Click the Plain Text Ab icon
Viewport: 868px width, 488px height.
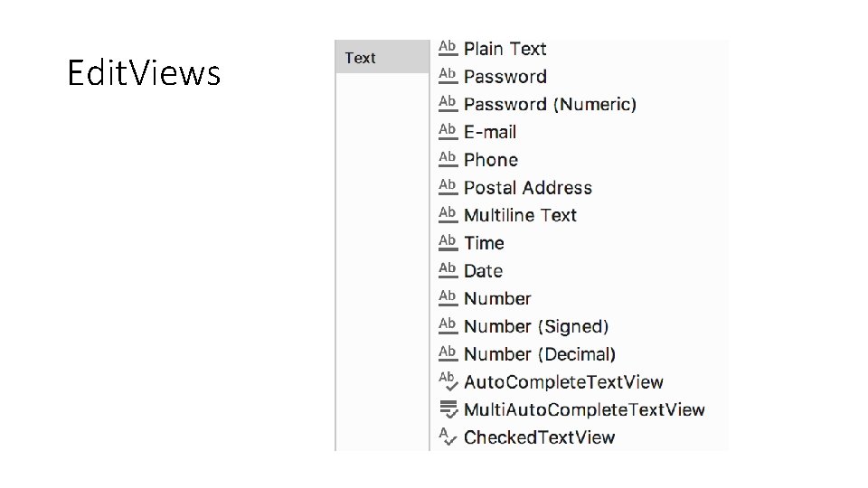click(448, 48)
